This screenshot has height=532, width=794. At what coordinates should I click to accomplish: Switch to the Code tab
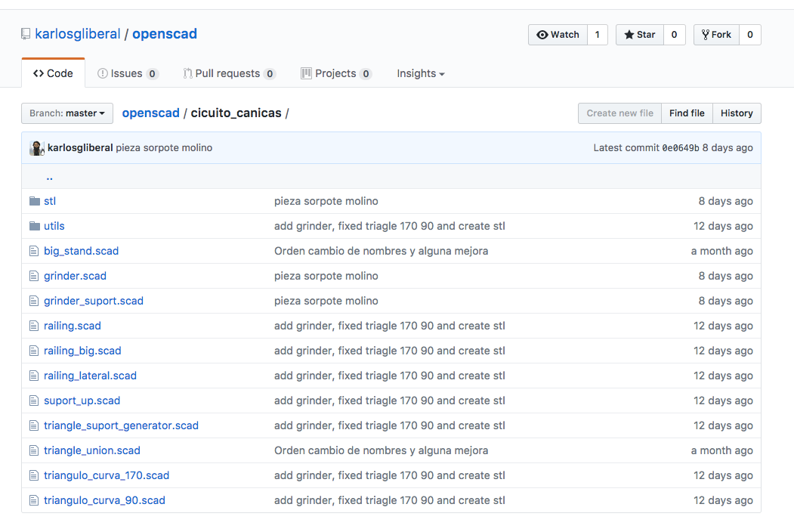[53, 73]
